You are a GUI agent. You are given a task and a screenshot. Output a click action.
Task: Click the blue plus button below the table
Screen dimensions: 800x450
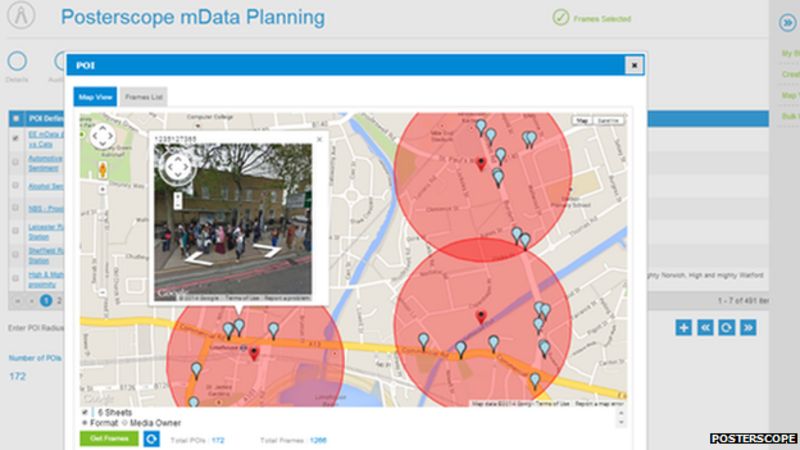point(684,328)
